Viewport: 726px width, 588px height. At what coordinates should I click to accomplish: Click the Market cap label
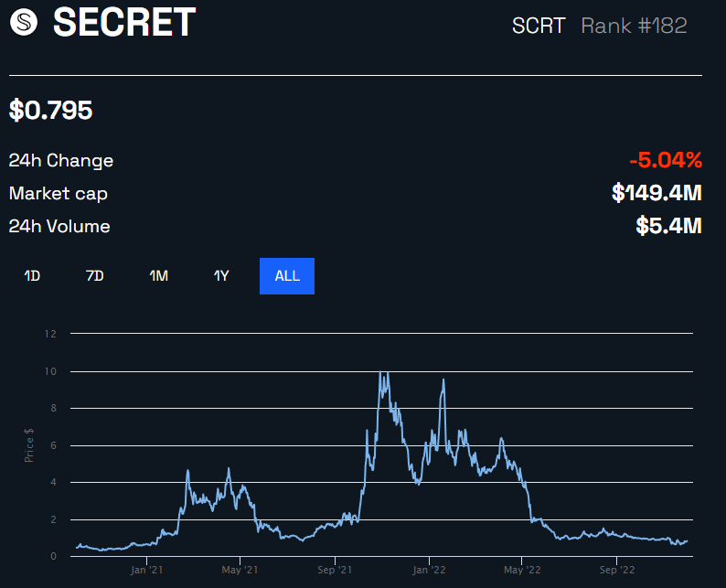pyautogui.click(x=59, y=194)
